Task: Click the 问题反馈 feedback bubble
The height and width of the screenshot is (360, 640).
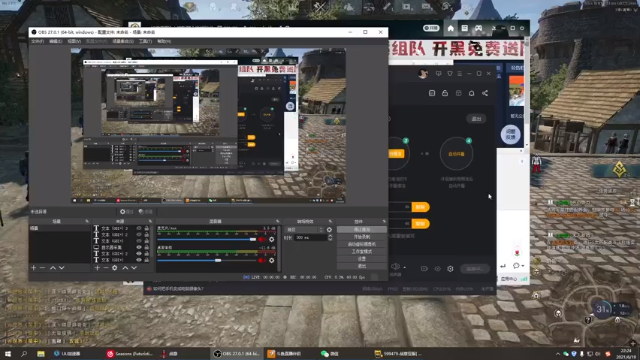Action: point(510,134)
